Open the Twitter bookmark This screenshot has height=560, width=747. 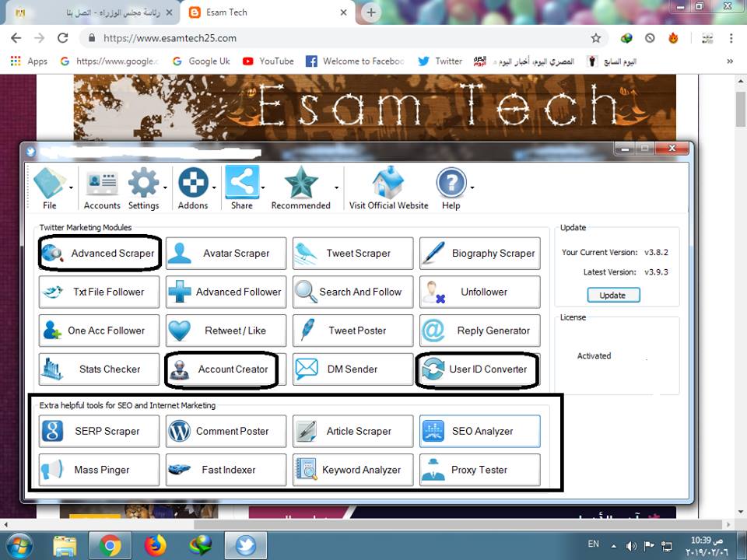pos(440,61)
